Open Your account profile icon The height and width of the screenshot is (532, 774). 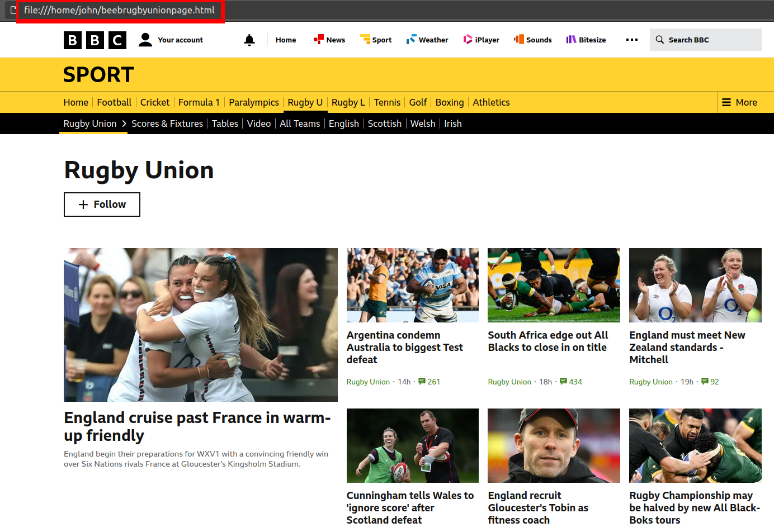tap(145, 39)
